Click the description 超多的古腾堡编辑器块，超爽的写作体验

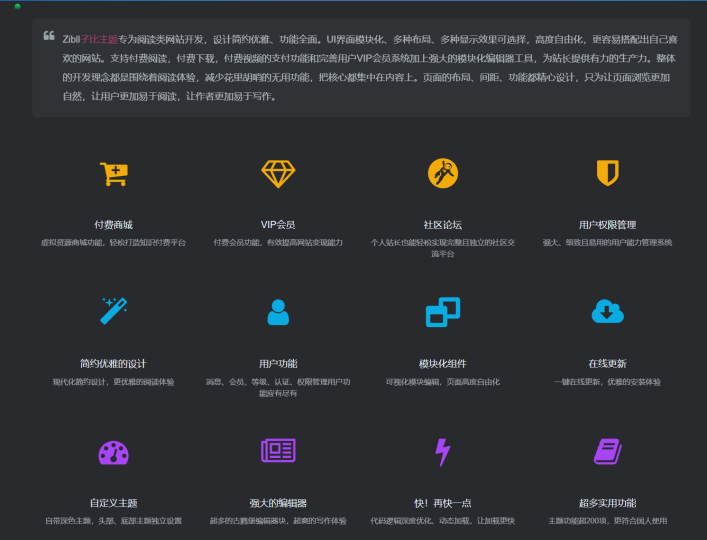point(278,521)
